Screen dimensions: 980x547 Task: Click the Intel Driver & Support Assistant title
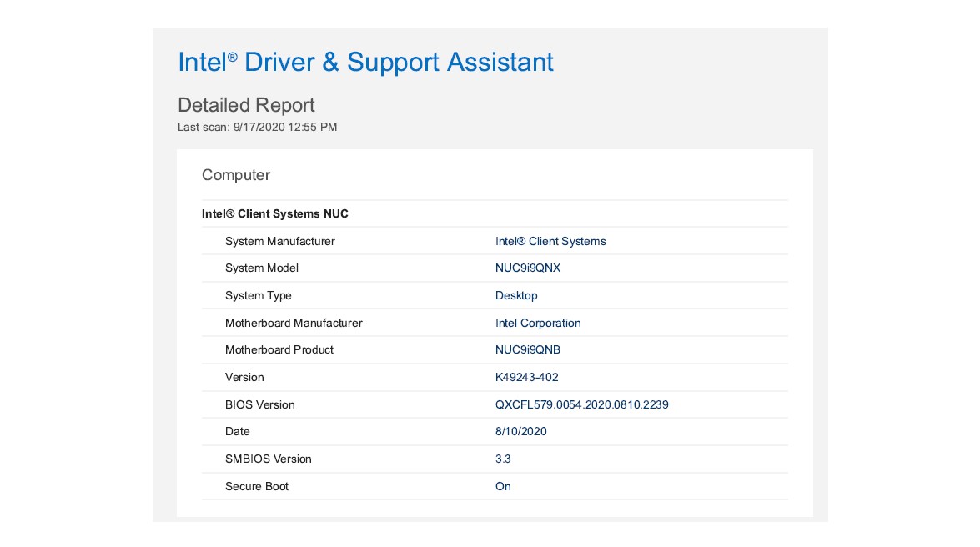coord(365,62)
